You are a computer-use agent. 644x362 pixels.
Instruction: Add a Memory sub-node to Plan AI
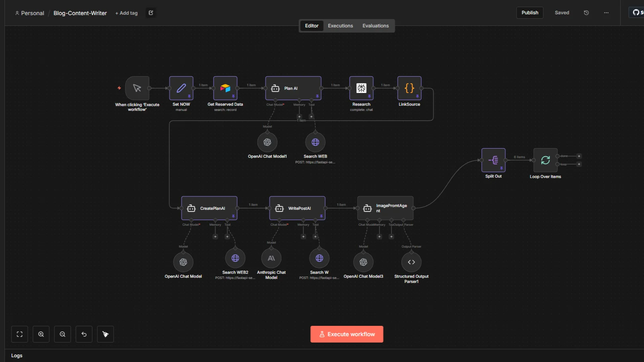point(299,116)
